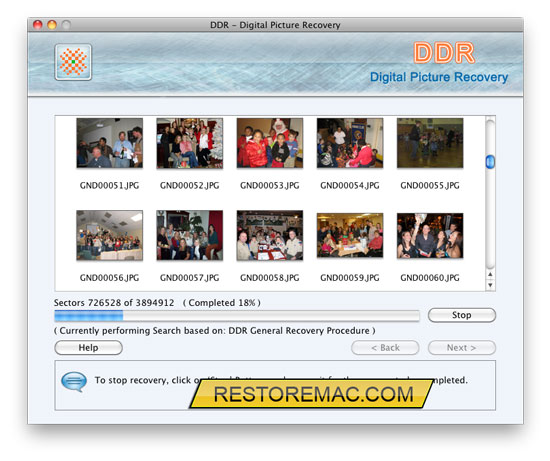Click the Next button

462,348
